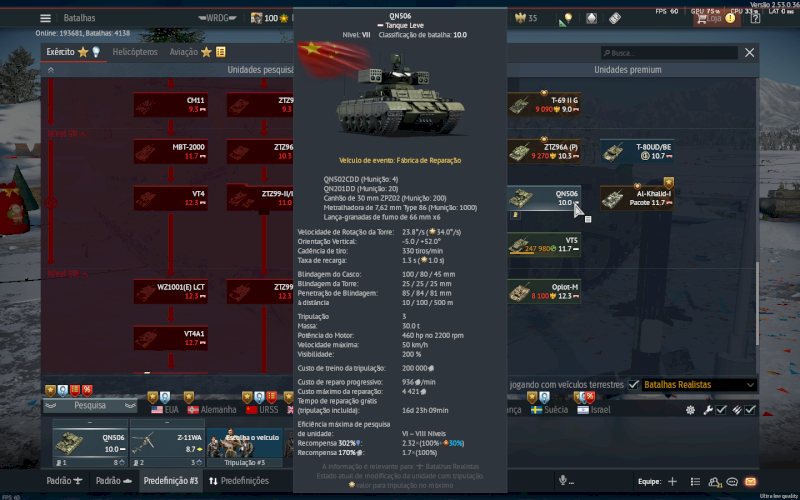Click the microphone voice chat icon
The width and height of the screenshot is (800, 500).
point(563,481)
